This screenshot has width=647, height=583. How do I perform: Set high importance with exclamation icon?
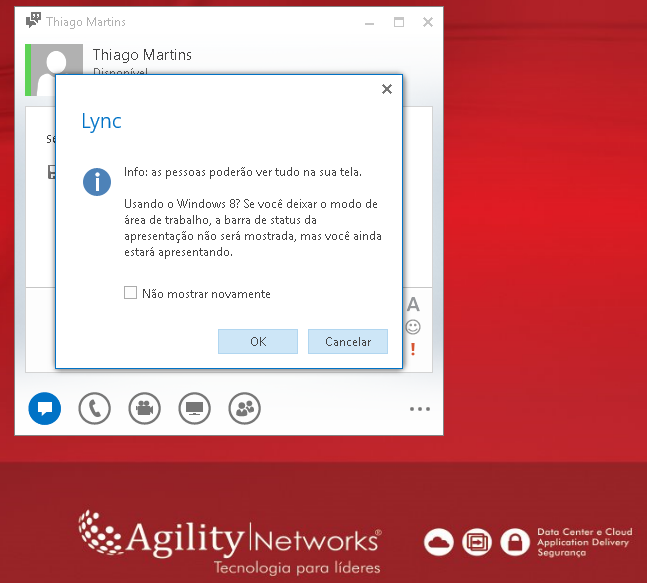pos(413,349)
